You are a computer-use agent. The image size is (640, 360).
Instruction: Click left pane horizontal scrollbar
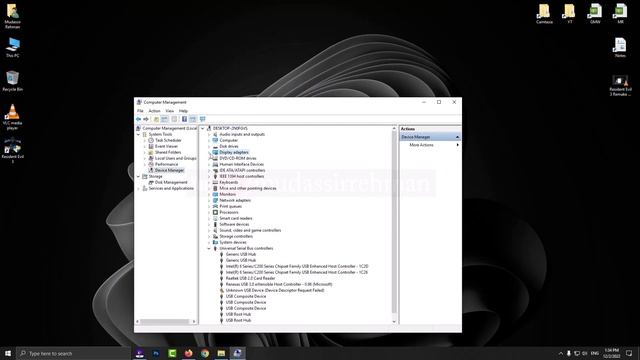click(165, 322)
